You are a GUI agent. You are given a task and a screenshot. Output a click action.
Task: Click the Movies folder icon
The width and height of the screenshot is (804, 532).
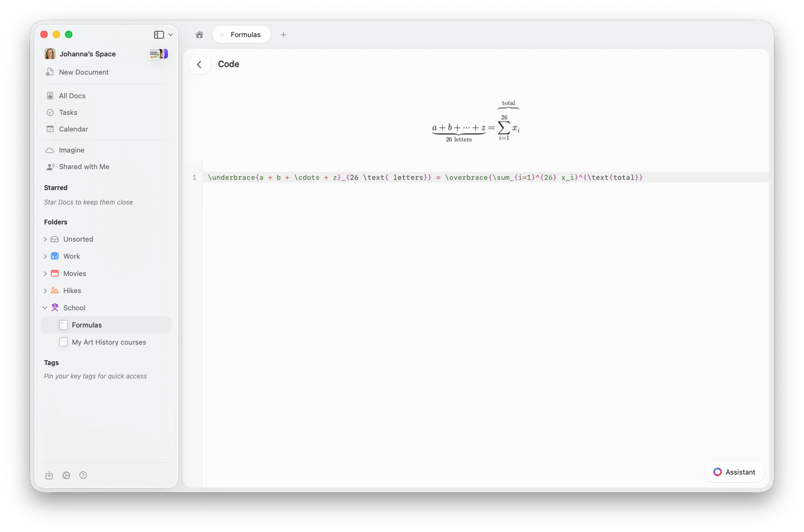(55, 273)
